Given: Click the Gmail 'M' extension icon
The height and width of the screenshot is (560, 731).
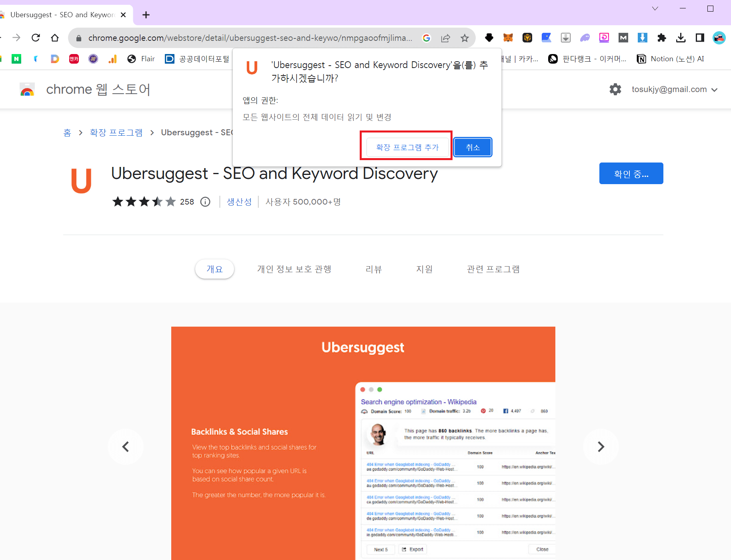Looking at the screenshot, I should [x=623, y=38].
